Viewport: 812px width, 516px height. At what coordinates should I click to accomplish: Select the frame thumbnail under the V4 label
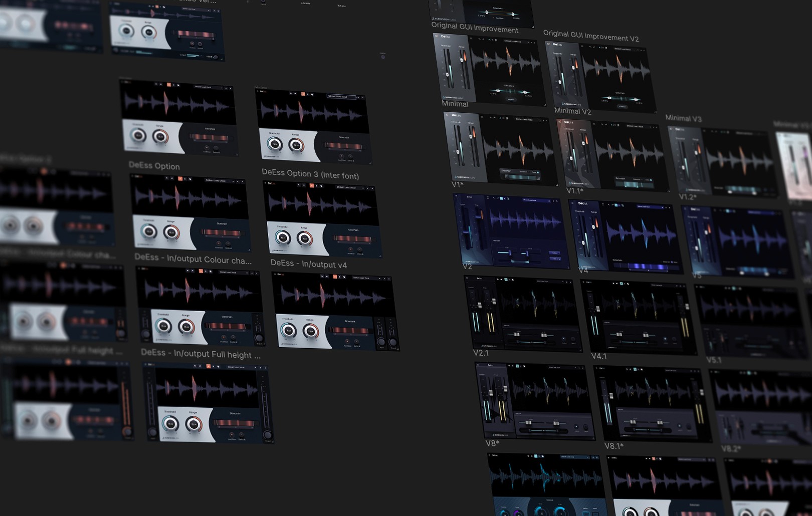point(639,317)
